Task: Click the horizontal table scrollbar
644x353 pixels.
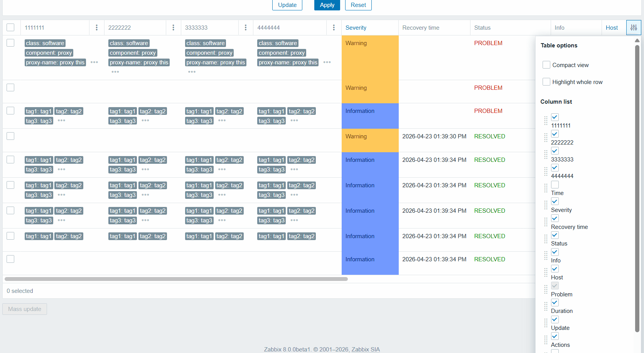Action: (x=176, y=279)
